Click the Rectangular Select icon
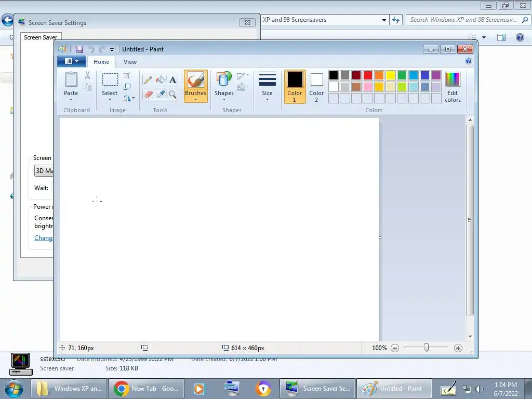Image resolution: width=532 pixels, height=399 pixels. pyautogui.click(x=110, y=79)
